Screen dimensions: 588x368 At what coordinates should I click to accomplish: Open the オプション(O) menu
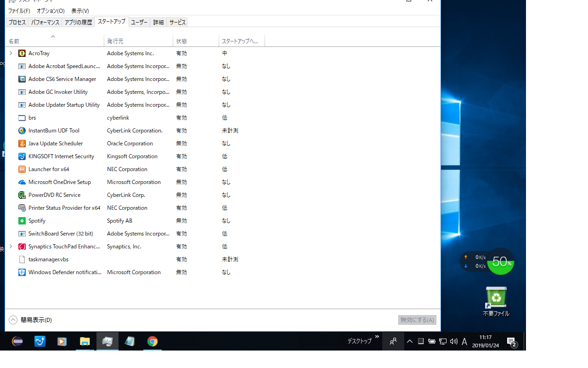pyautogui.click(x=51, y=11)
